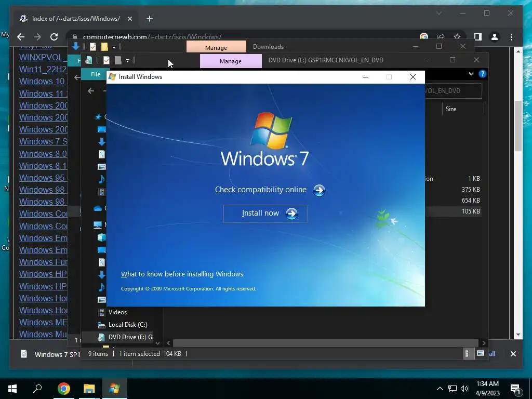
Task: Open Customize Quick Access Toolbar dropdown in Downloads window
Action: click(114, 47)
